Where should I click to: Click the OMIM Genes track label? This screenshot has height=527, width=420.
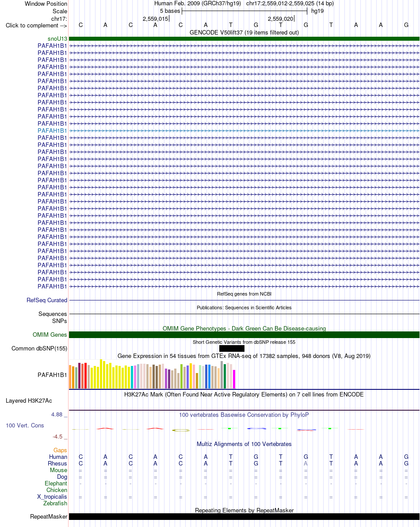[x=50, y=335]
